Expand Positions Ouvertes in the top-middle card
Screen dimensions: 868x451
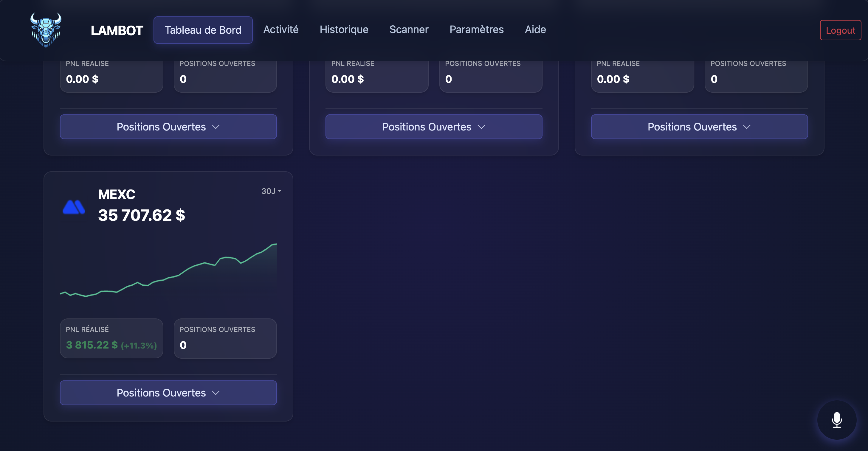[x=434, y=127]
